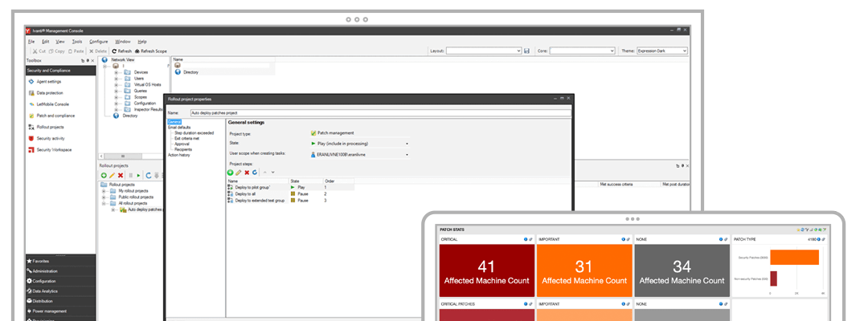Open Core dropdown in toolbar
The width and height of the screenshot is (868, 321).
(x=583, y=51)
